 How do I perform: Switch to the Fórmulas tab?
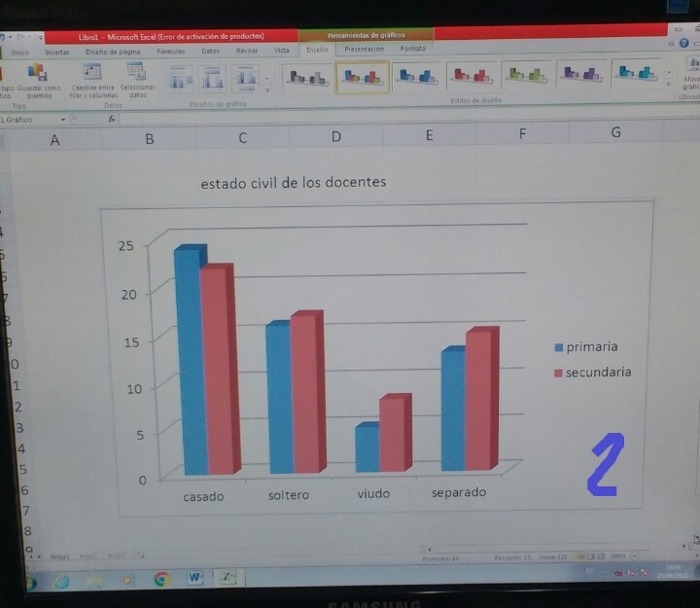coord(171,52)
